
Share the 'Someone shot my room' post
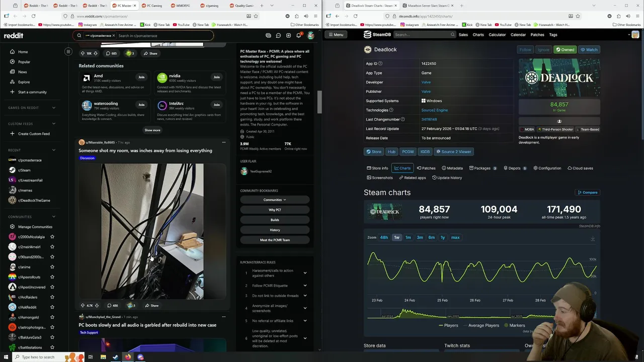[x=152, y=305]
